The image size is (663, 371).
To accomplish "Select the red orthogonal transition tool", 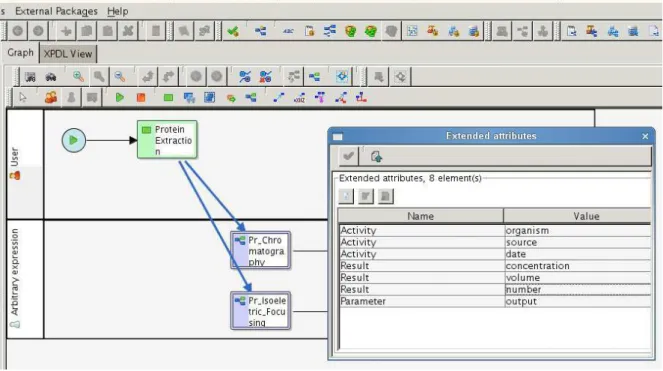I will coord(361,98).
